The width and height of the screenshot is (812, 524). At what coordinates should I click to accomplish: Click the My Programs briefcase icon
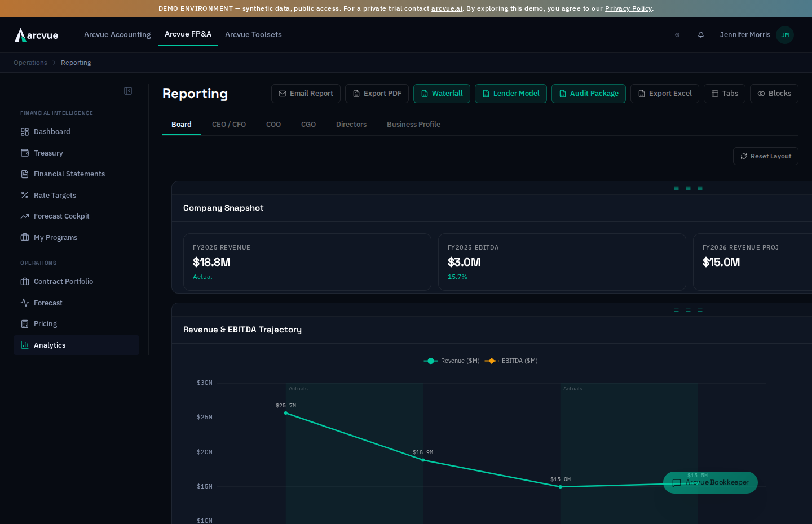click(25, 237)
